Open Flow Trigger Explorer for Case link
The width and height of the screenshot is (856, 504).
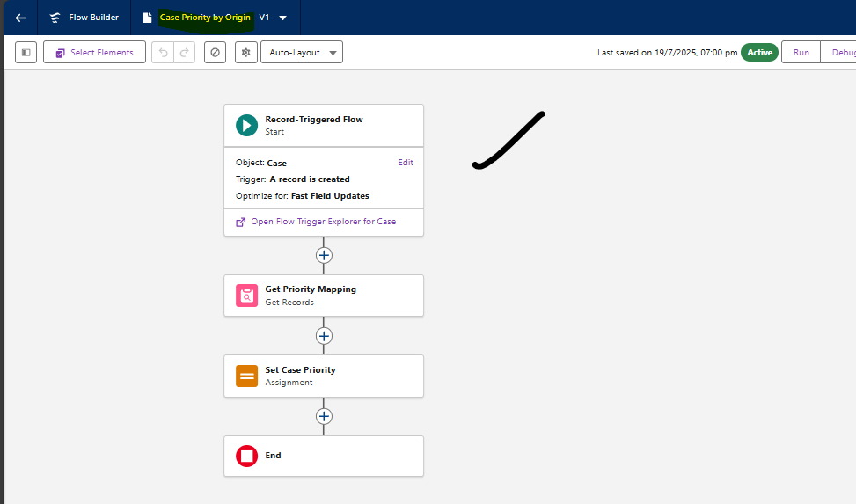(x=323, y=222)
